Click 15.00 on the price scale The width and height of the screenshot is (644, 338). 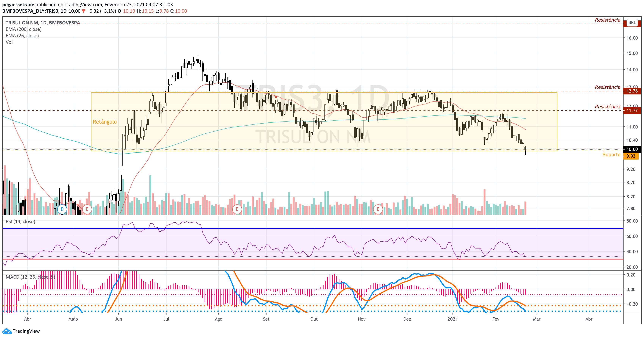(x=632, y=53)
